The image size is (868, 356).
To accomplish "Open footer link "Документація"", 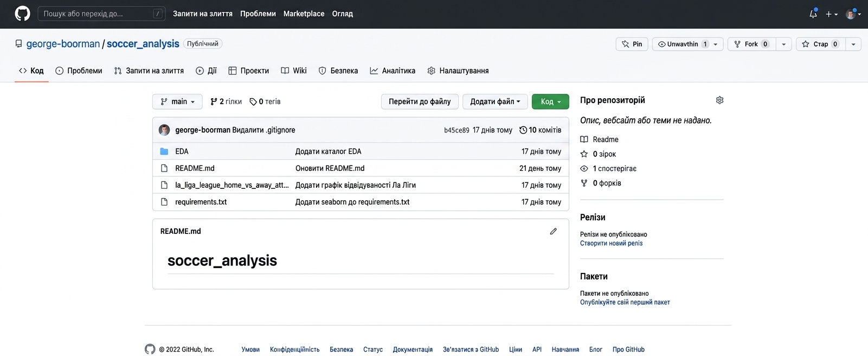I will (413, 349).
